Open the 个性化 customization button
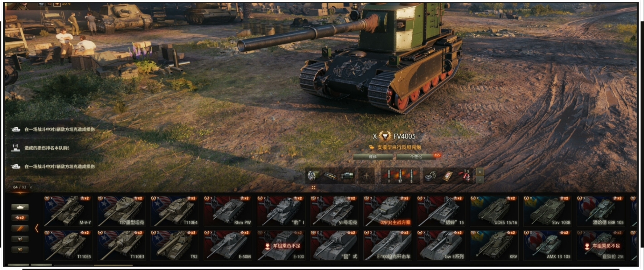This screenshot has width=644, height=270. click(x=416, y=156)
